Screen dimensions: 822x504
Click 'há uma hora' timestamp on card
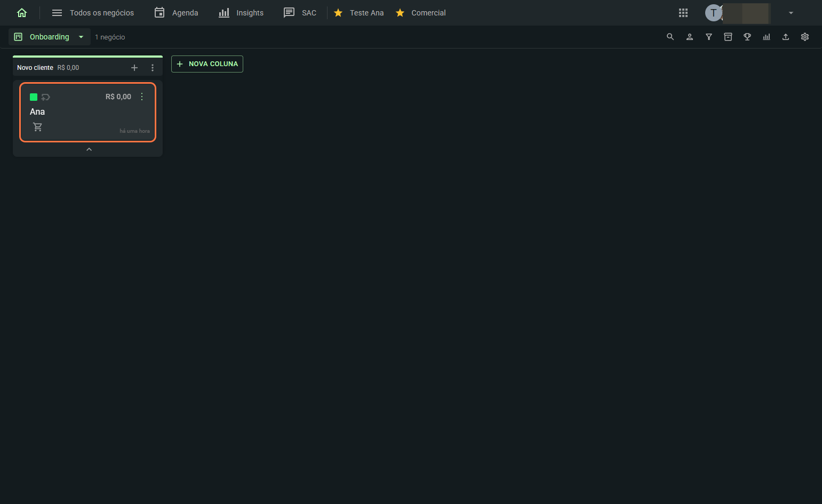coord(134,131)
